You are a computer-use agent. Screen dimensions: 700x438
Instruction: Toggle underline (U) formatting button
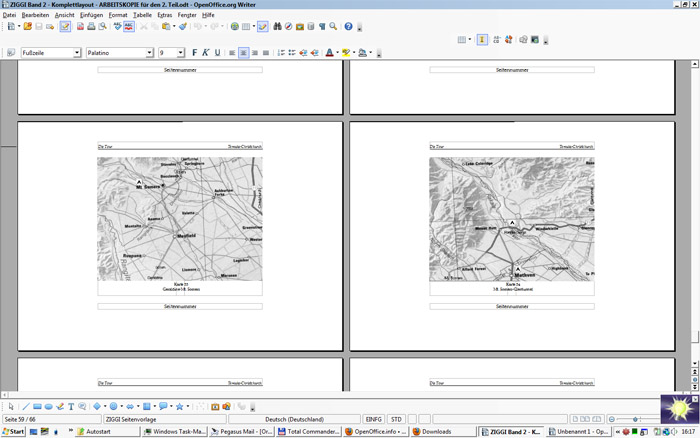pyautogui.click(x=218, y=52)
